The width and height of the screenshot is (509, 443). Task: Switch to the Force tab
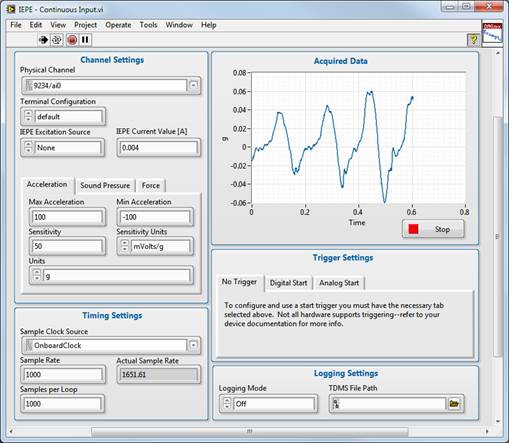pyautogui.click(x=151, y=185)
